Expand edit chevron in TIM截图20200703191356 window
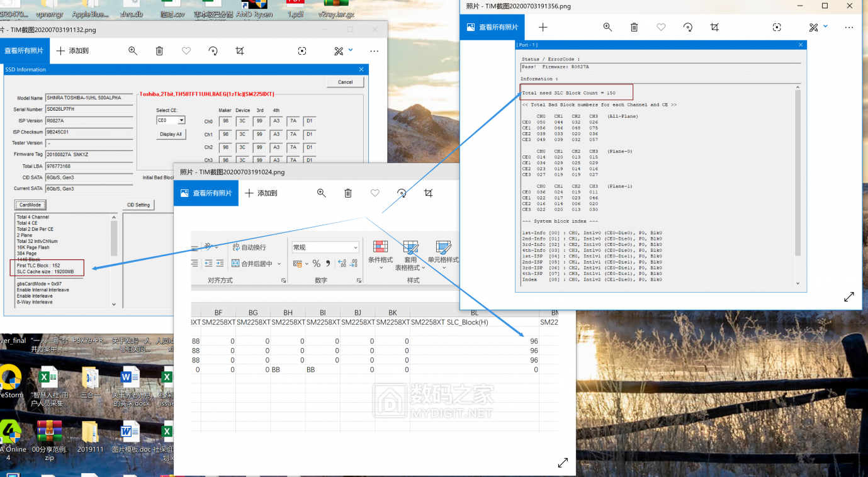 point(825,26)
